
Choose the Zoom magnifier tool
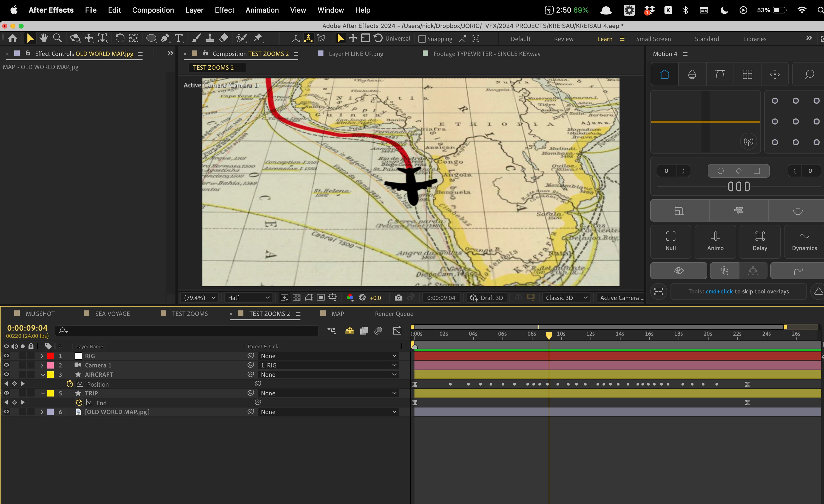point(58,38)
